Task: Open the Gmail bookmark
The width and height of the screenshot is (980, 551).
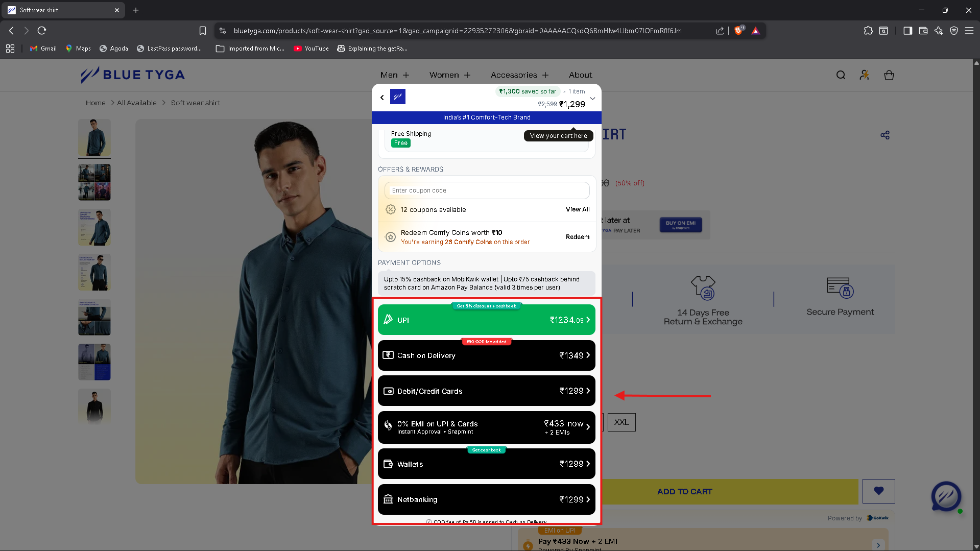Action: [43, 49]
